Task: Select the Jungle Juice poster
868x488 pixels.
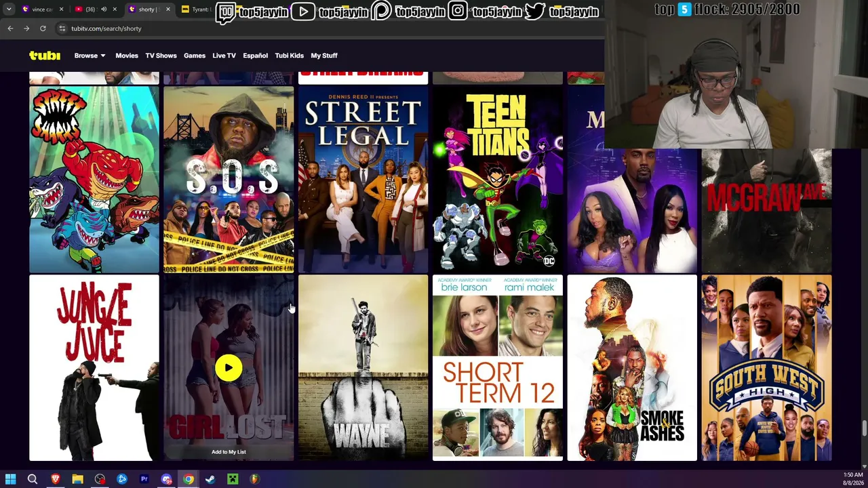Action: click(94, 368)
